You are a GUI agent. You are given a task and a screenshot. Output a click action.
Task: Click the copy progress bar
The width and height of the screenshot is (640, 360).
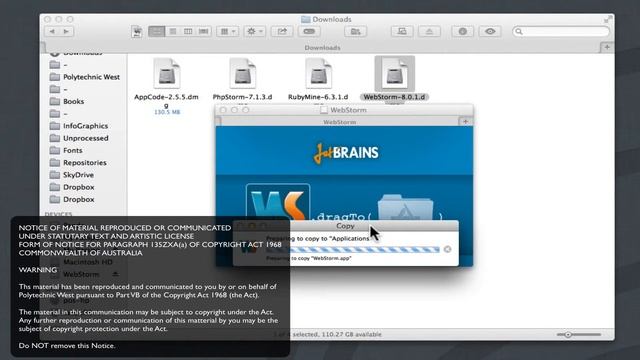pos(353,249)
